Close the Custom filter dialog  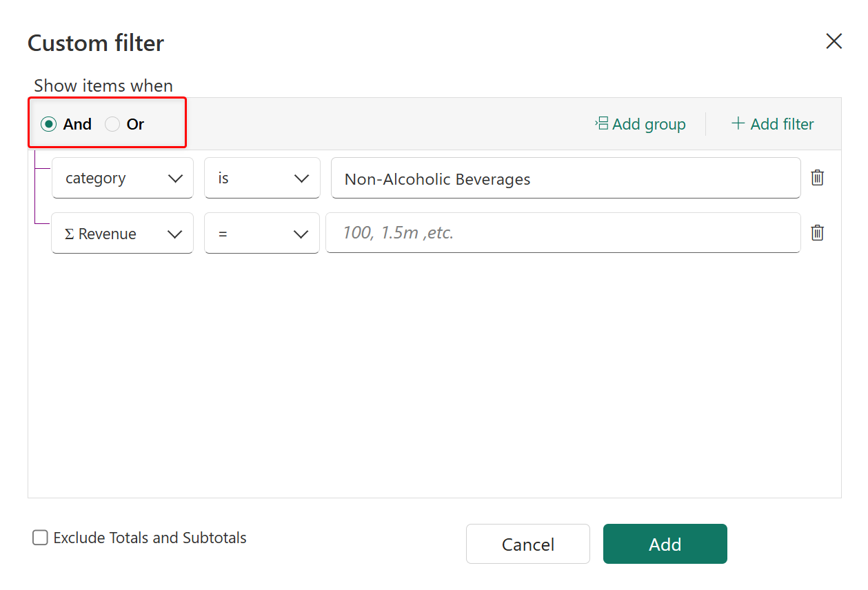point(834,41)
